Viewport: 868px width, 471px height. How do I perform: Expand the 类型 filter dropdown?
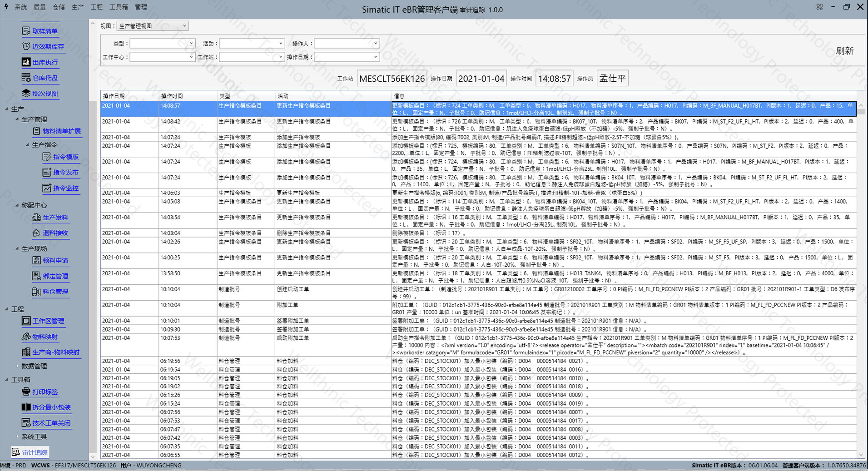pos(191,44)
